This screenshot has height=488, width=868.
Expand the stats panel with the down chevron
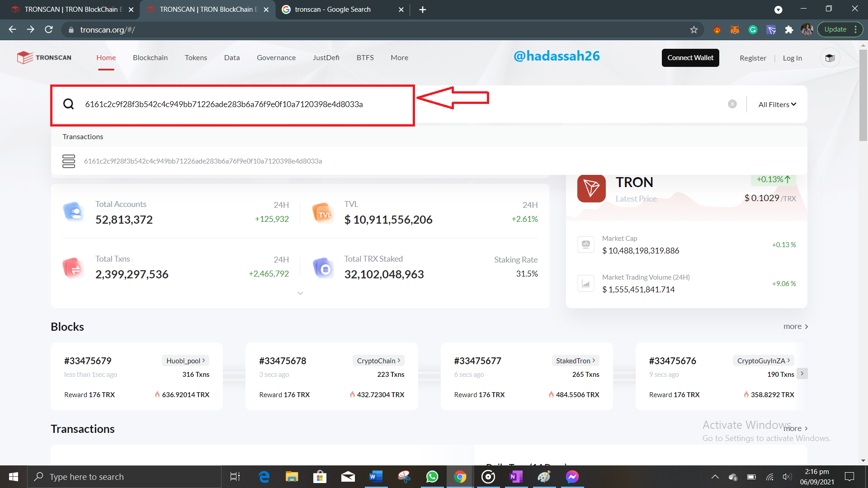tap(300, 293)
